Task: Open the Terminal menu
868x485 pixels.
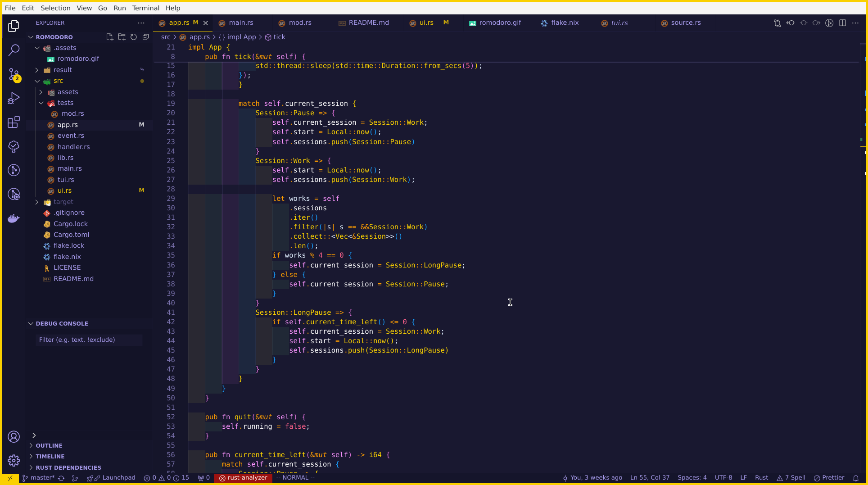Action: pos(145,8)
